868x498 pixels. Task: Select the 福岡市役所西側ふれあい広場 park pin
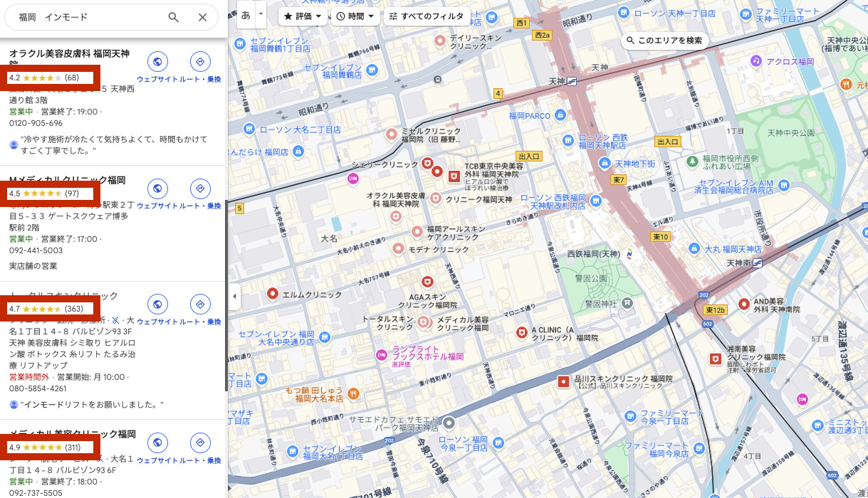pyautogui.click(x=691, y=161)
